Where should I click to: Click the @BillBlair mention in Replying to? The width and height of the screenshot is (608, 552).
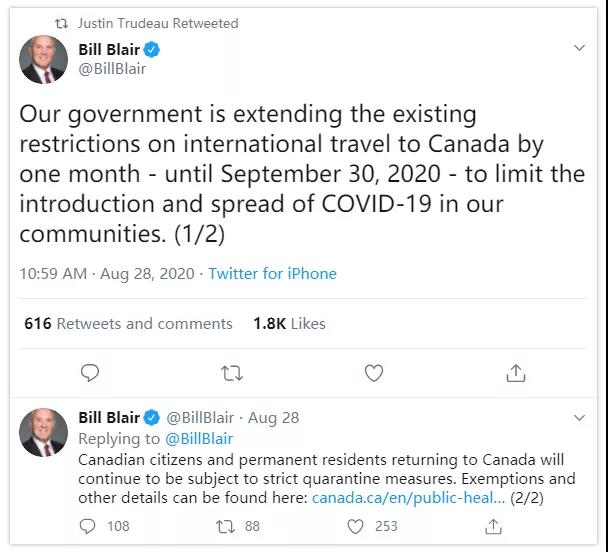click(199, 439)
